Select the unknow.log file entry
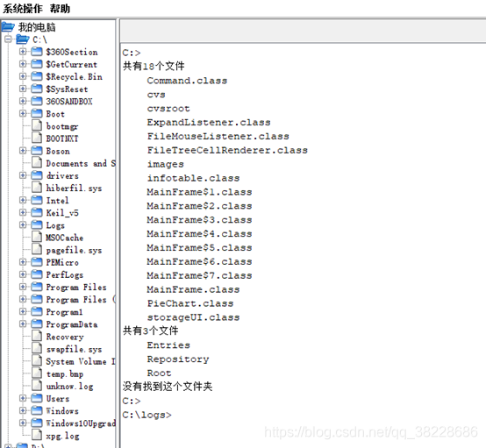The image size is (486, 448). click(69, 387)
